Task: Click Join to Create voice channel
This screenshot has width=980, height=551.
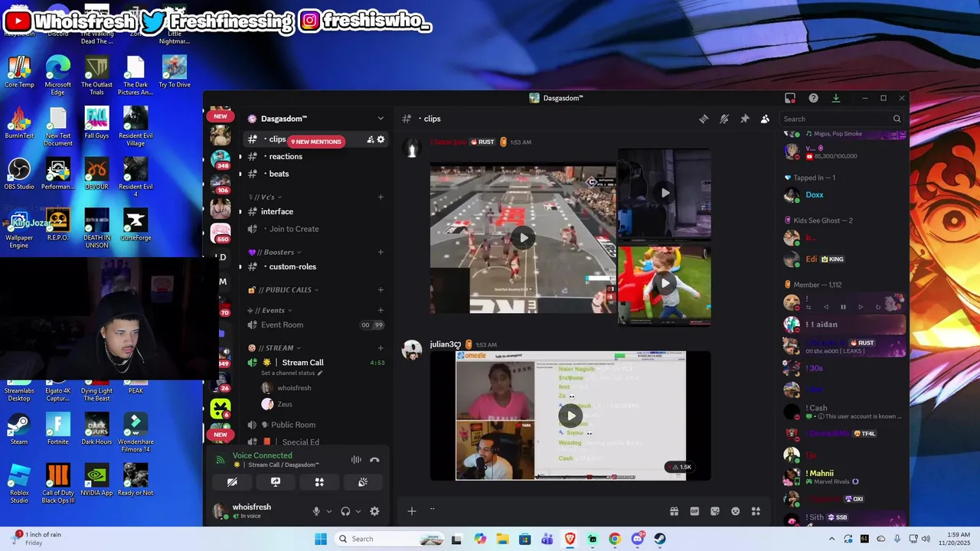Action: pos(315,229)
